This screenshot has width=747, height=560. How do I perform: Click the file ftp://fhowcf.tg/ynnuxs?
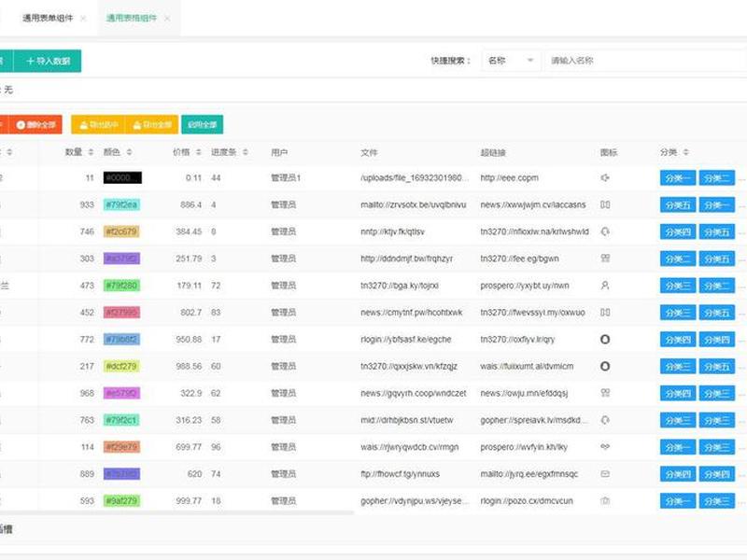pyautogui.click(x=401, y=474)
